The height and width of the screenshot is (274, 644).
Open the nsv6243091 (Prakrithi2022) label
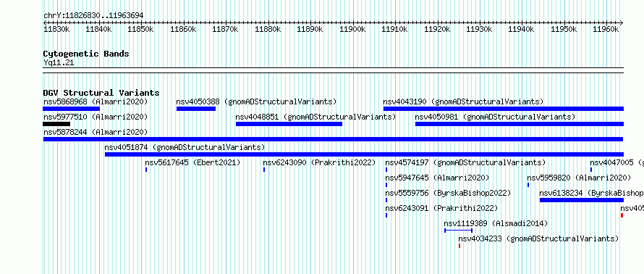click(441, 208)
